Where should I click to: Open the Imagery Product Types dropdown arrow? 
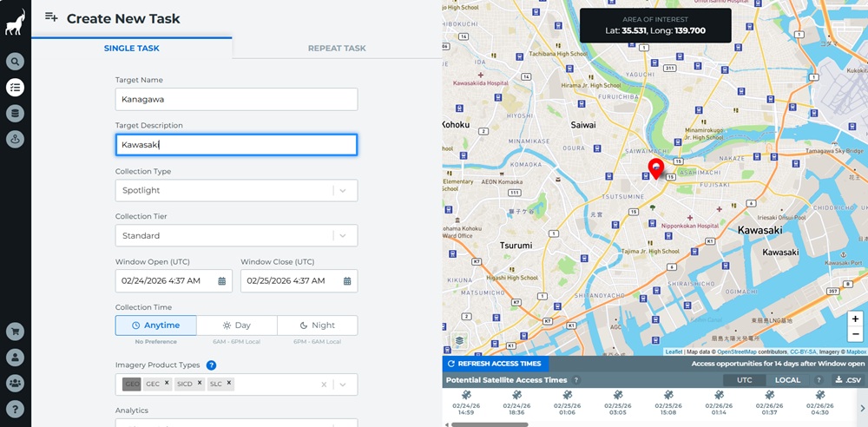(344, 384)
